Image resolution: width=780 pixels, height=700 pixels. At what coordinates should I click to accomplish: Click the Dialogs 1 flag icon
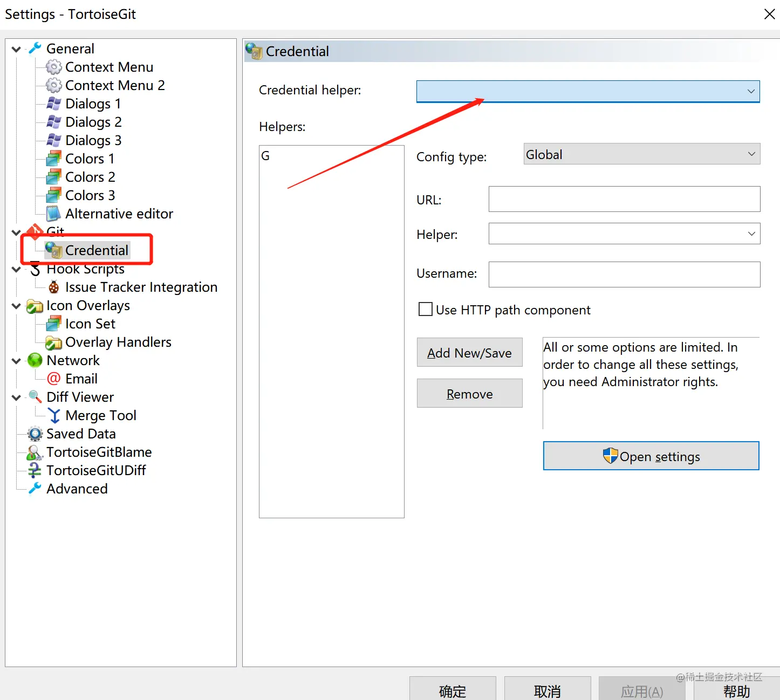coord(53,104)
